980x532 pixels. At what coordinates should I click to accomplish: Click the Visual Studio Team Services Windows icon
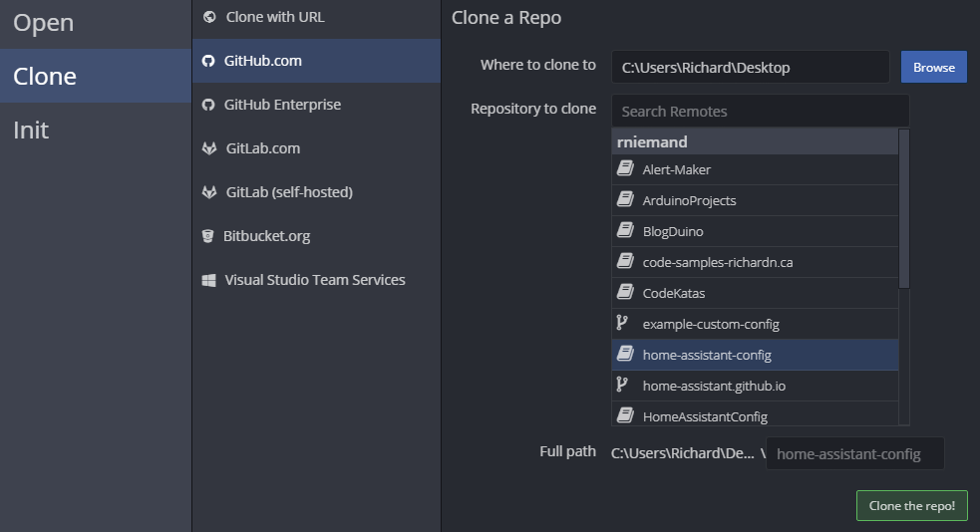click(x=209, y=280)
